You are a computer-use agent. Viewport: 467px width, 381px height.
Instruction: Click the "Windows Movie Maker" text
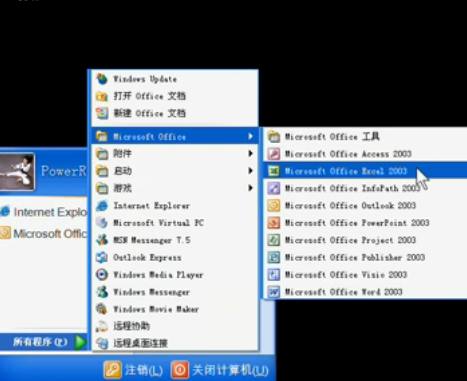(x=156, y=309)
